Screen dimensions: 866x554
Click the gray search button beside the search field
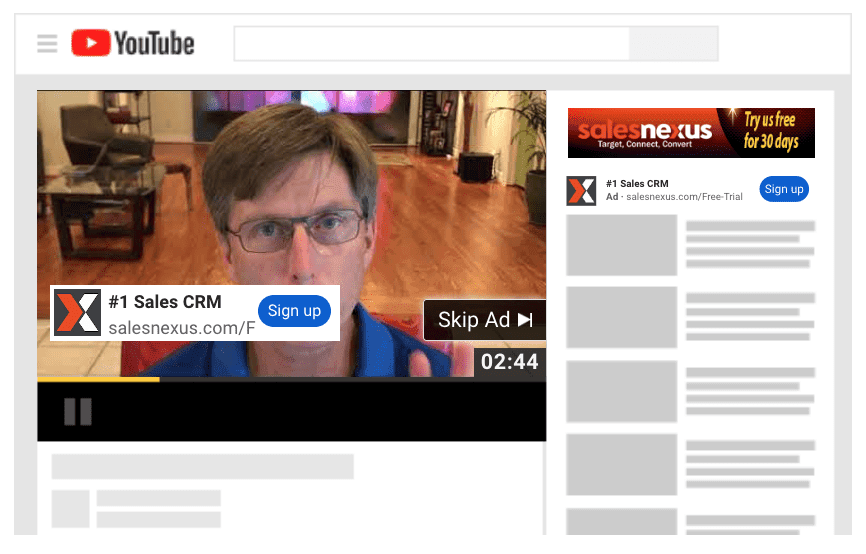point(673,43)
